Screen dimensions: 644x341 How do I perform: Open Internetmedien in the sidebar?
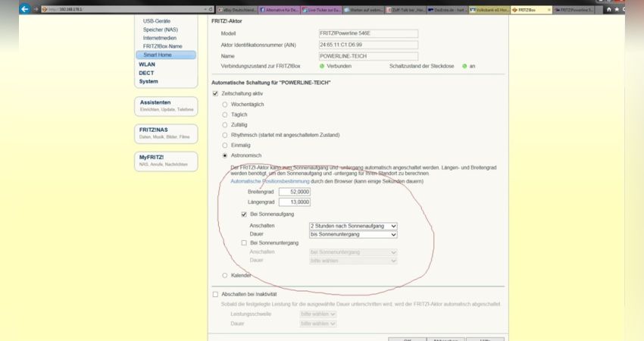pos(159,38)
